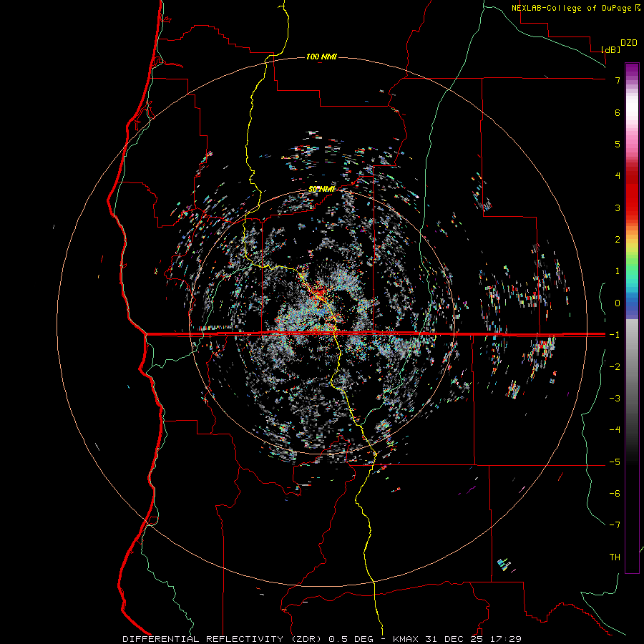The width and height of the screenshot is (644, 644).
Task: Click the -3 value on color scale
Action: (x=615, y=399)
